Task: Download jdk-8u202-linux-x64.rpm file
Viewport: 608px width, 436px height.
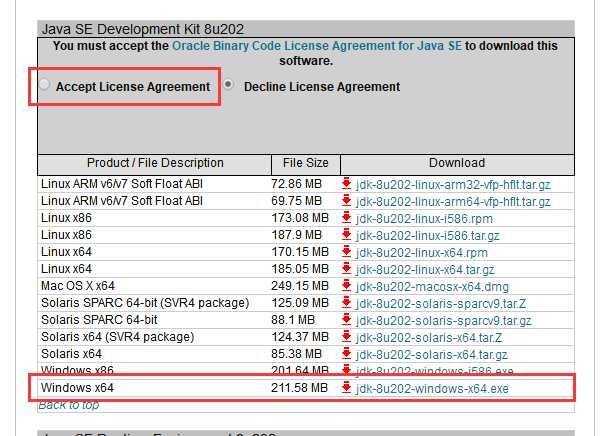Action: tap(421, 253)
